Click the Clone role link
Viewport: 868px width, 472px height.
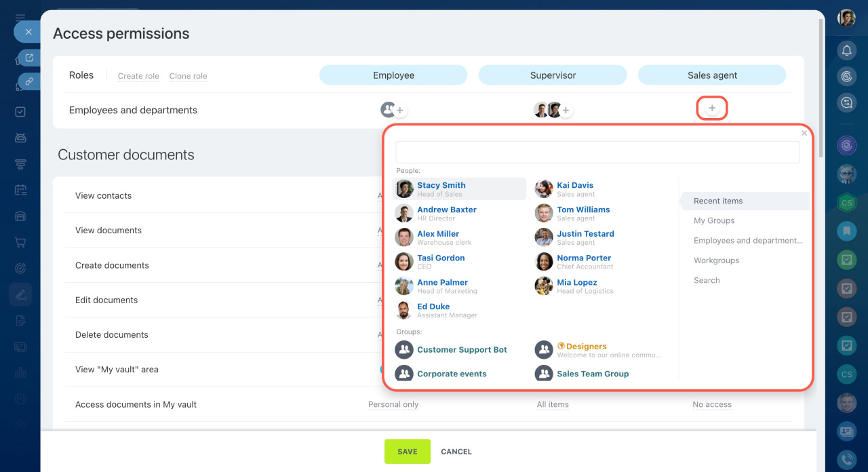pyautogui.click(x=188, y=76)
